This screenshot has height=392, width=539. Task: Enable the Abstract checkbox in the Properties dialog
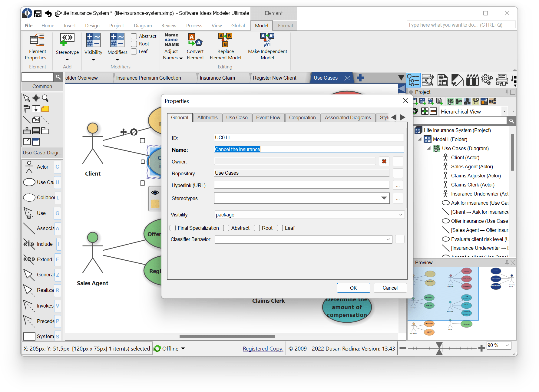[226, 228]
